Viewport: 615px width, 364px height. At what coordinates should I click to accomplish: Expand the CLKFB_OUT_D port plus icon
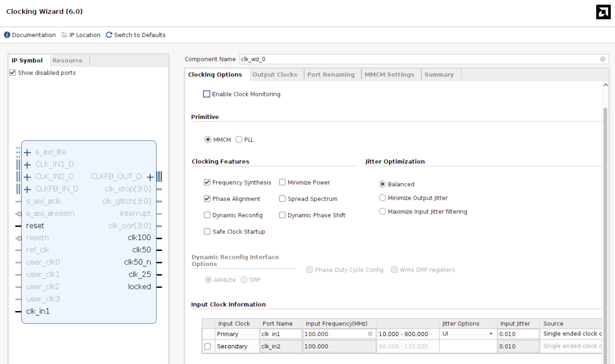(150, 177)
